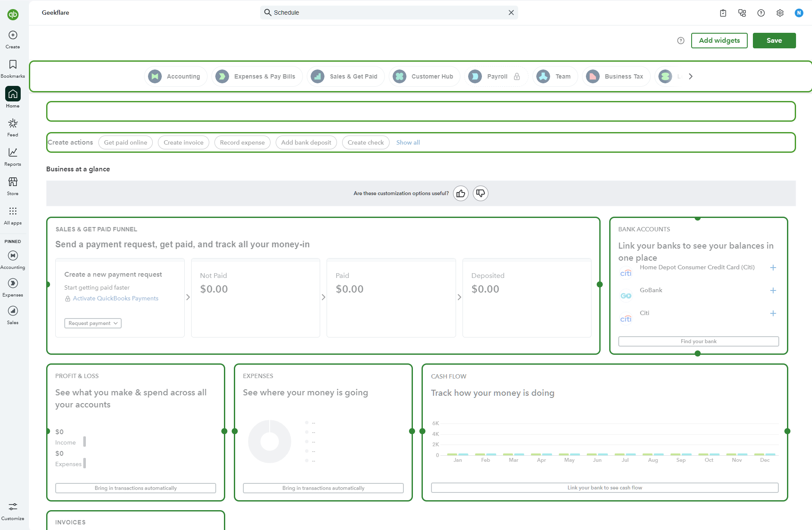Select the Expenses & Pay Bills tab
Viewport: 812px width, 530px height.
[257, 76]
